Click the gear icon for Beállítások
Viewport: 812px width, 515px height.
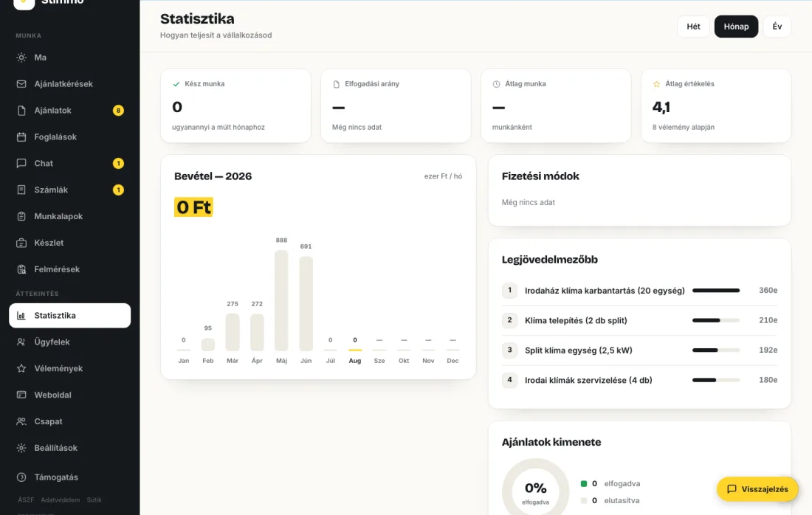21,448
